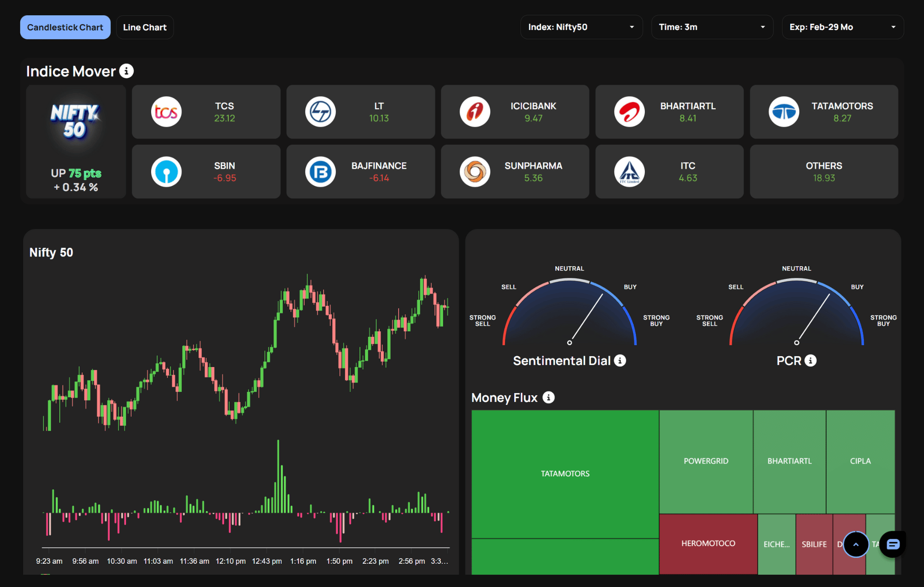Click the 12:43 pm time label

point(267,561)
